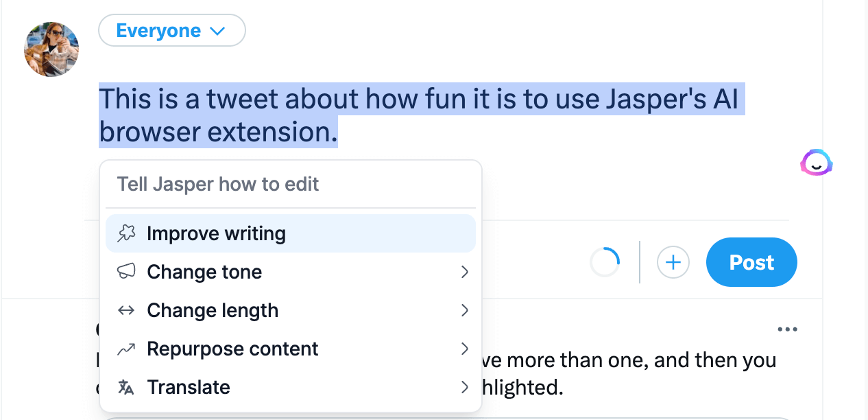
Task: Click the profile avatar photo
Action: [x=51, y=49]
